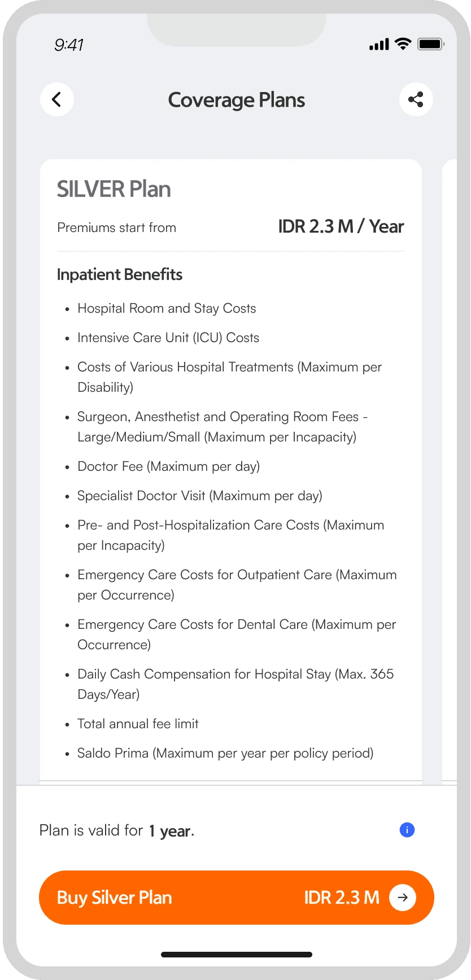Click the arrow circle on Buy button
471x980 pixels.
coord(403,898)
